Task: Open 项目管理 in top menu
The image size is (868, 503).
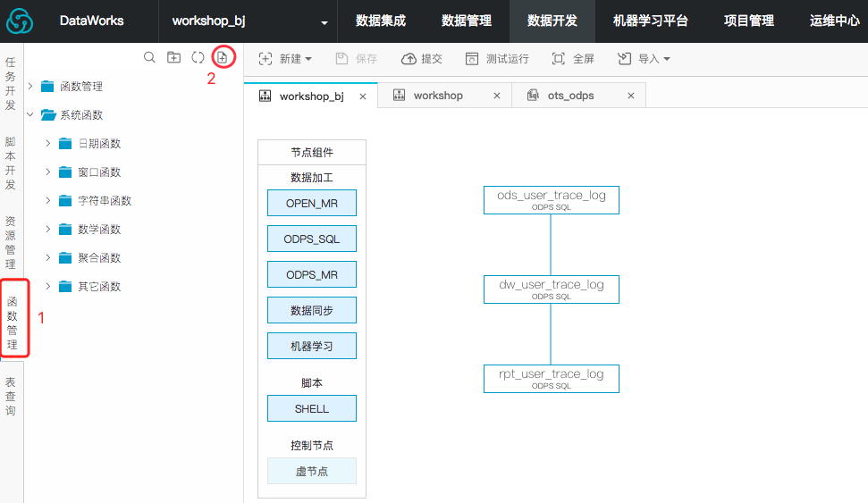Action: 748,21
